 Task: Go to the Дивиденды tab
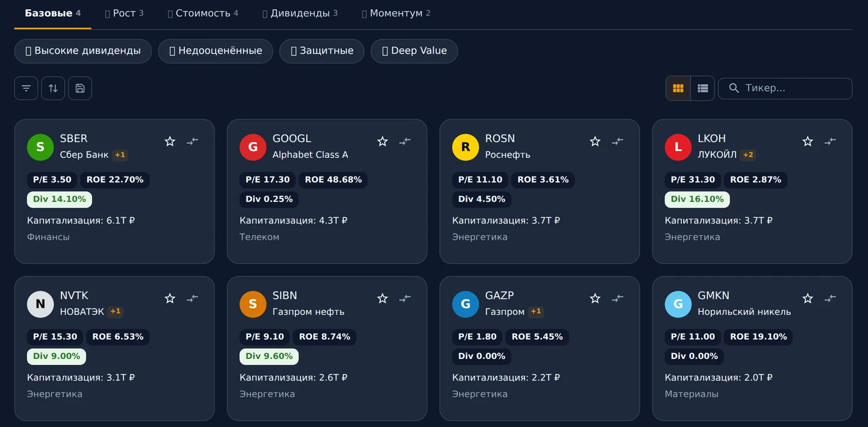coord(300,13)
